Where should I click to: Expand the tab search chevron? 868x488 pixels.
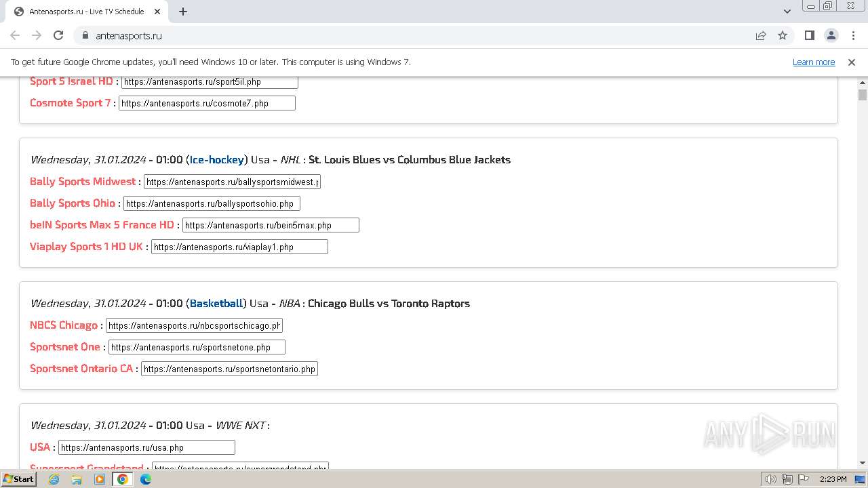click(787, 12)
